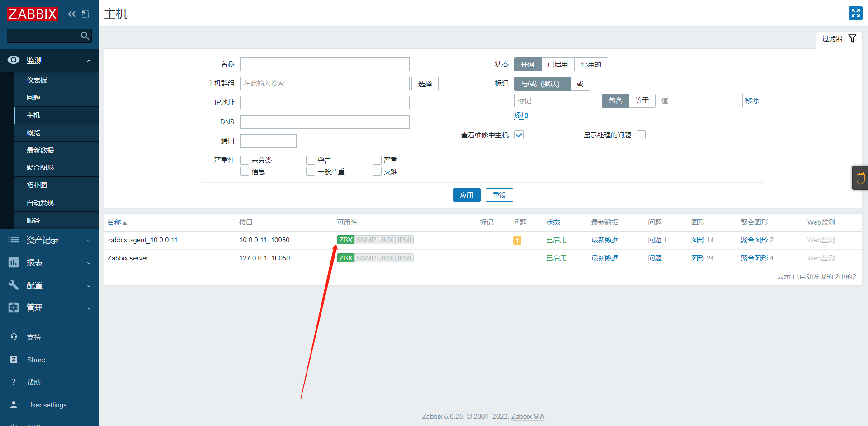868x426 pixels.
Task: Click the orange problem count badge 1
Action: point(517,241)
